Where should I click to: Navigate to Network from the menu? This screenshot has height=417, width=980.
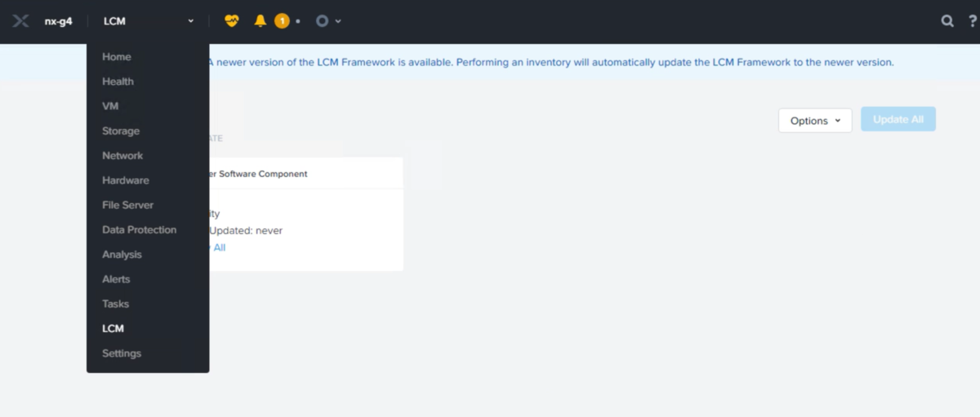click(122, 156)
